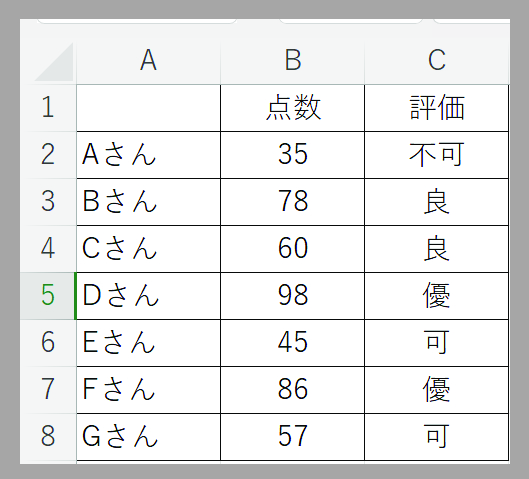This screenshot has height=479, width=529.
Task: Select column C header
Action: point(437,61)
